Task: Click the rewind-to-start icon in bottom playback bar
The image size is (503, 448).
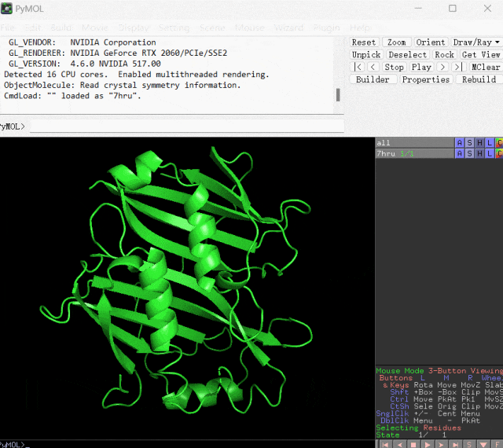Action: [x=385, y=445]
